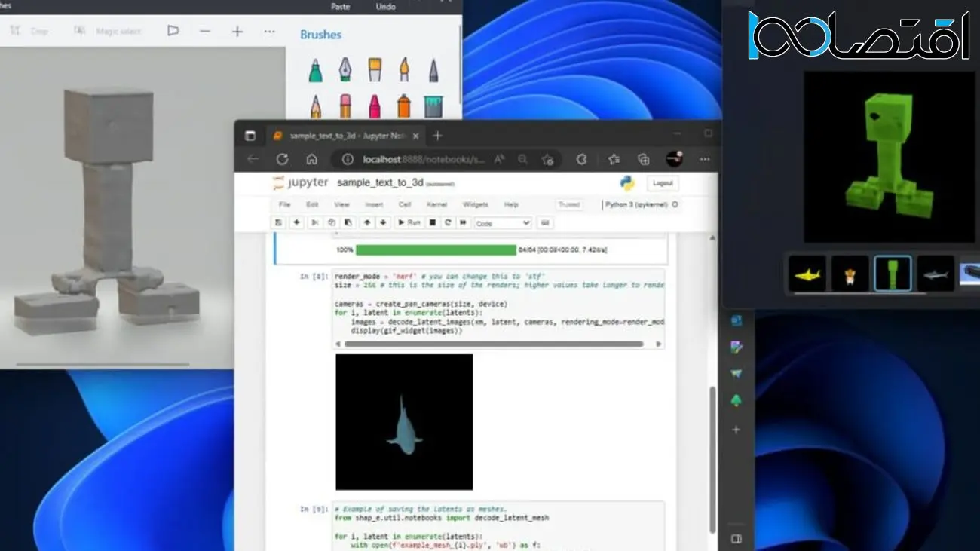Open the Collections icon in browser
980x551 pixels.
click(x=643, y=159)
